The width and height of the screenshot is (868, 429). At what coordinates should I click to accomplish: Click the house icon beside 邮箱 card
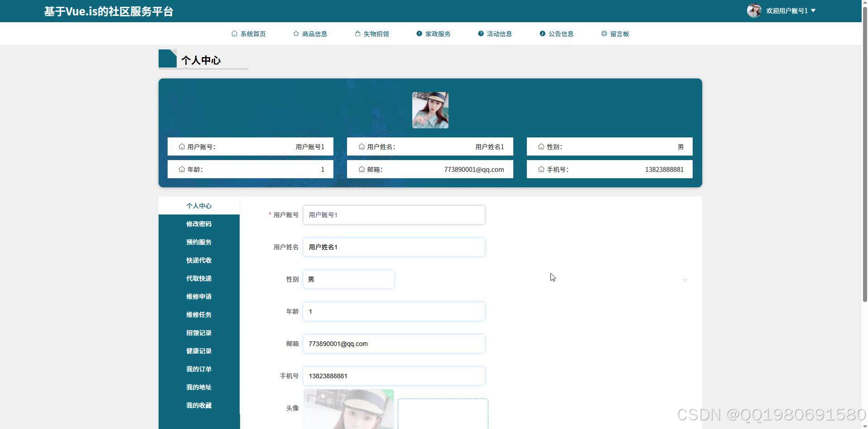pos(361,169)
